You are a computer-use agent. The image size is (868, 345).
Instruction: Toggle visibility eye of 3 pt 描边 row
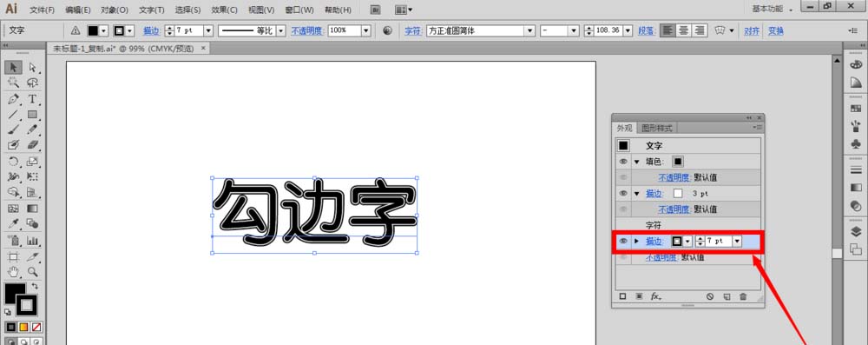[x=623, y=194]
